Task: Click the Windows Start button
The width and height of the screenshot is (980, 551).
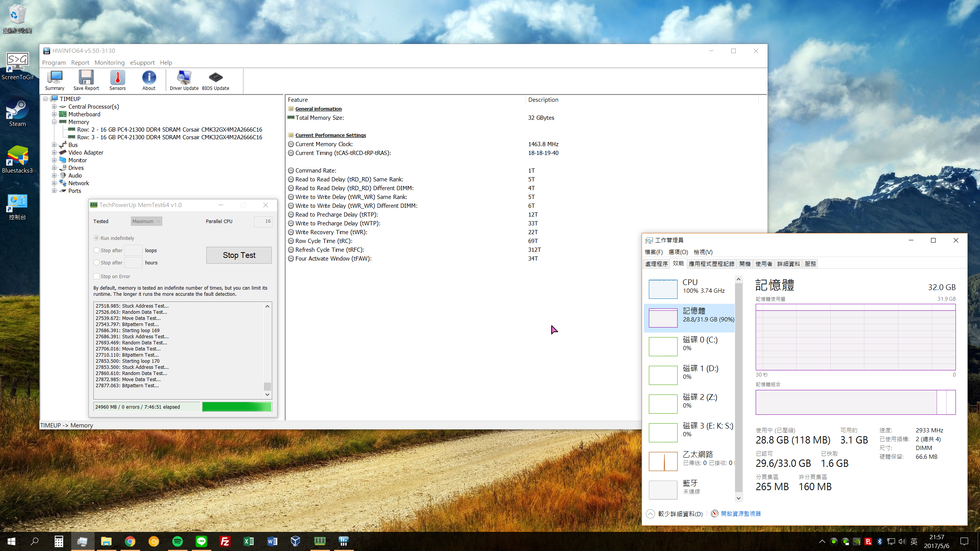Action: coord(11,541)
